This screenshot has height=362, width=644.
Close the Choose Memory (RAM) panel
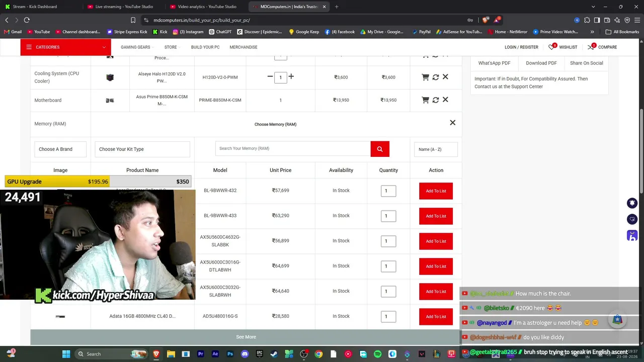(x=452, y=123)
